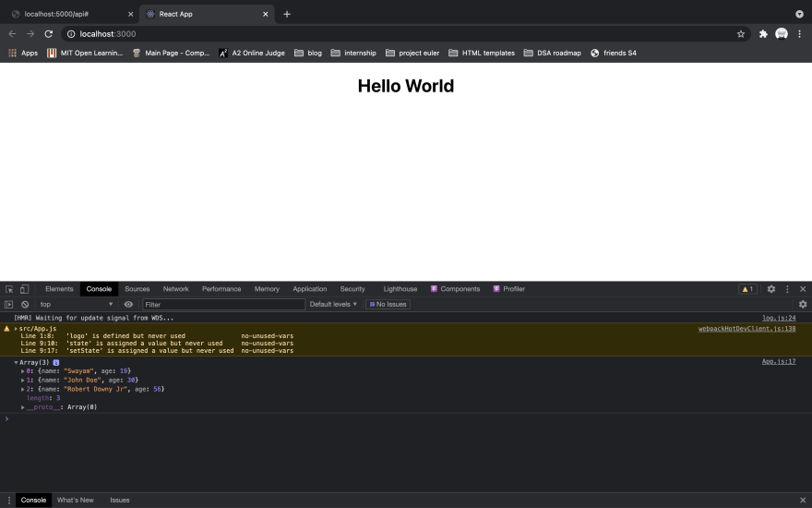
Task: Reload the localhost:3000 page
Action: [x=49, y=33]
